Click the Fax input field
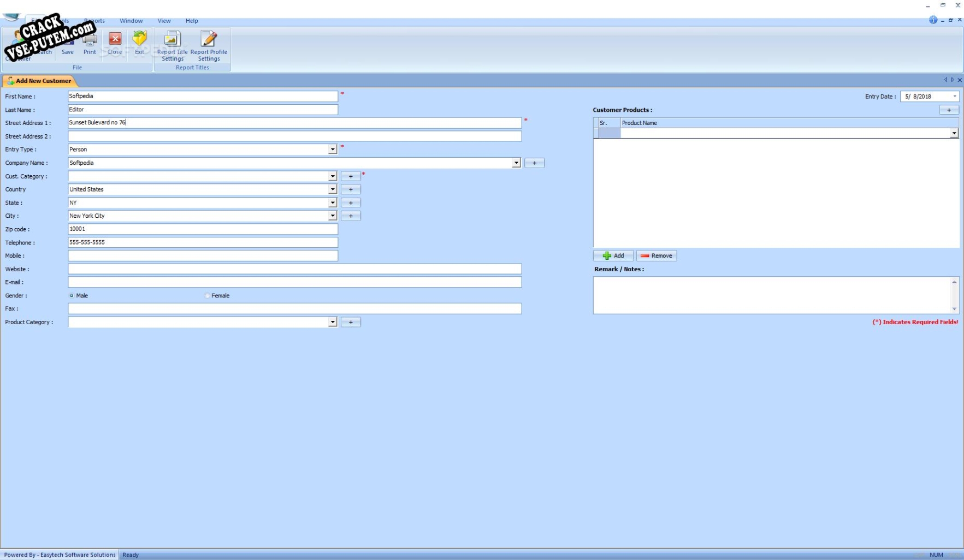The height and width of the screenshot is (560, 964). [294, 309]
